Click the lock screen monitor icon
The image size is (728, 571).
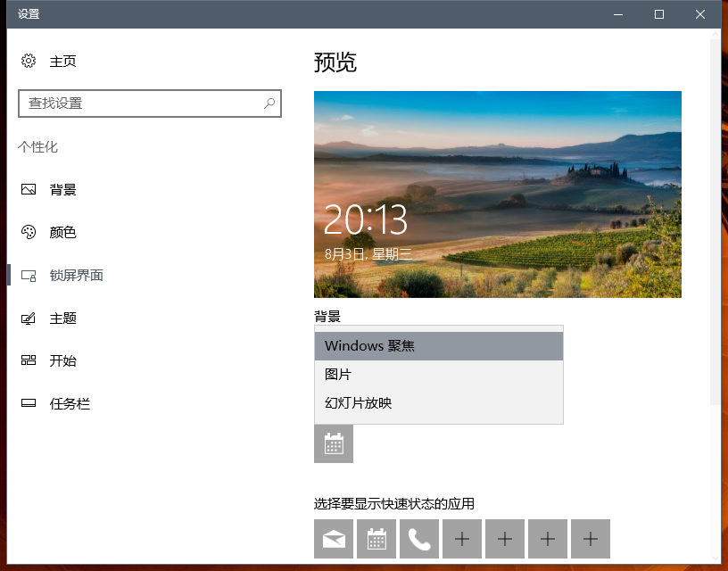click(29, 276)
